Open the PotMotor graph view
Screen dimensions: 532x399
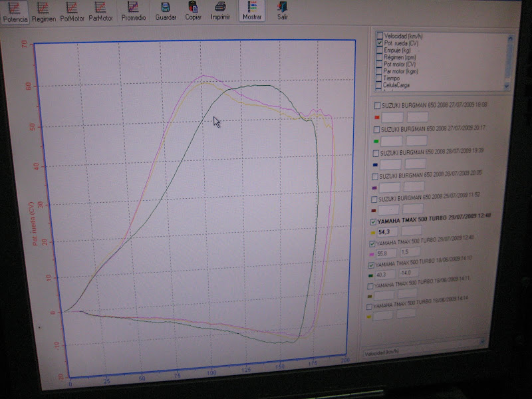tap(72, 11)
